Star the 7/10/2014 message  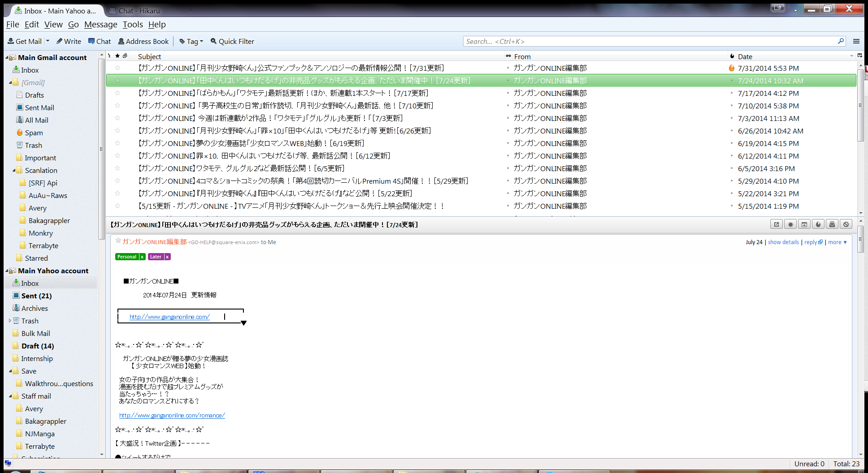117,106
